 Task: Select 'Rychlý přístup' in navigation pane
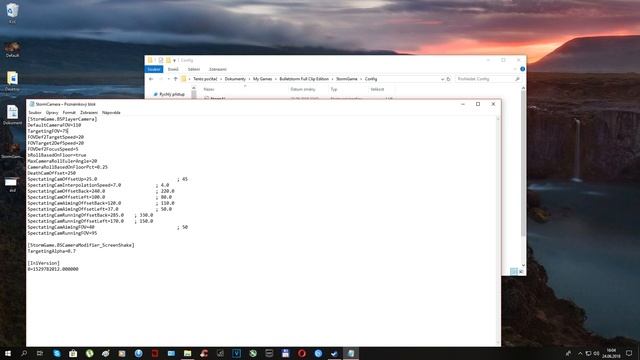[x=172, y=94]
